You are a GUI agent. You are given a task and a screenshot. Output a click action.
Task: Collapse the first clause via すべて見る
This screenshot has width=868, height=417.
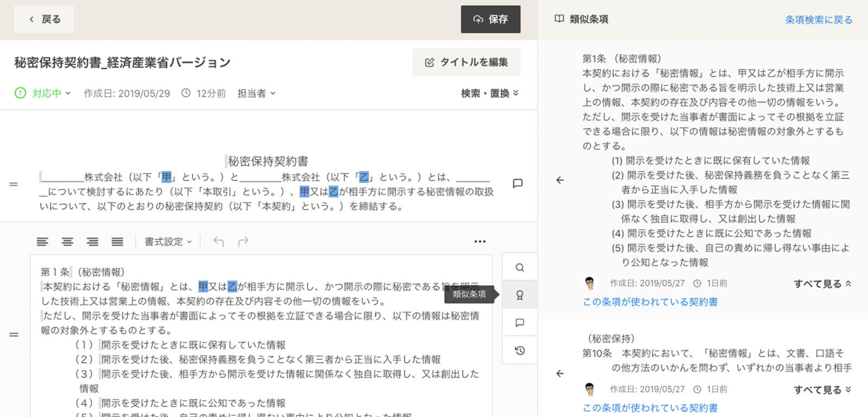(x=822, y=283)
